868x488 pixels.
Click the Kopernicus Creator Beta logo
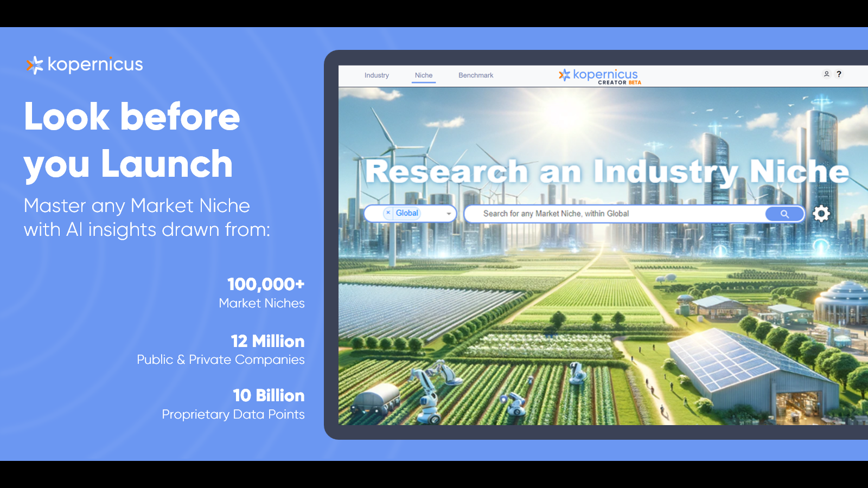tap(600, 76)
